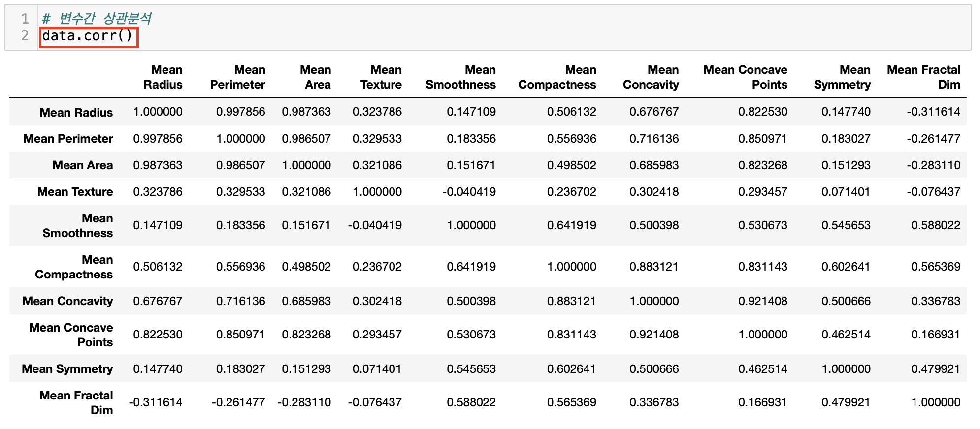Image resolution: width=980 pixels, height=429 pixels.
Task: Select the Mean Concavity row label
Action: (x=68, y=301)
